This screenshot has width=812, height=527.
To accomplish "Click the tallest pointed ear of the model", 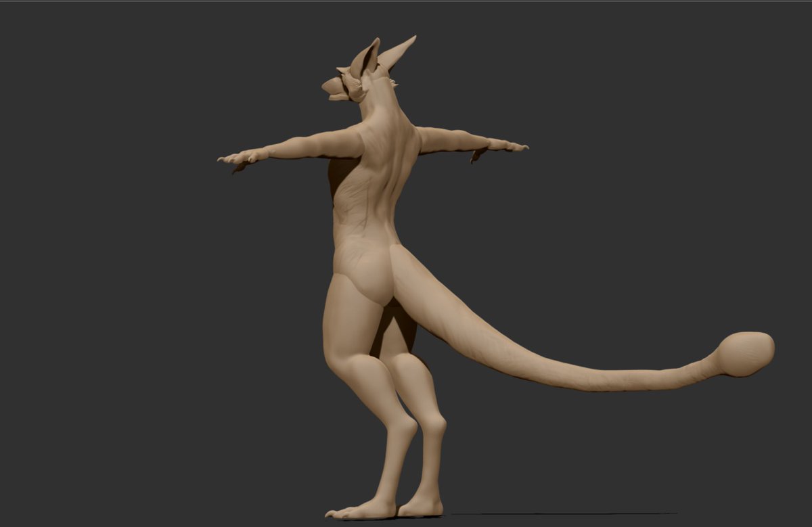I will click(x=397, y=53).
